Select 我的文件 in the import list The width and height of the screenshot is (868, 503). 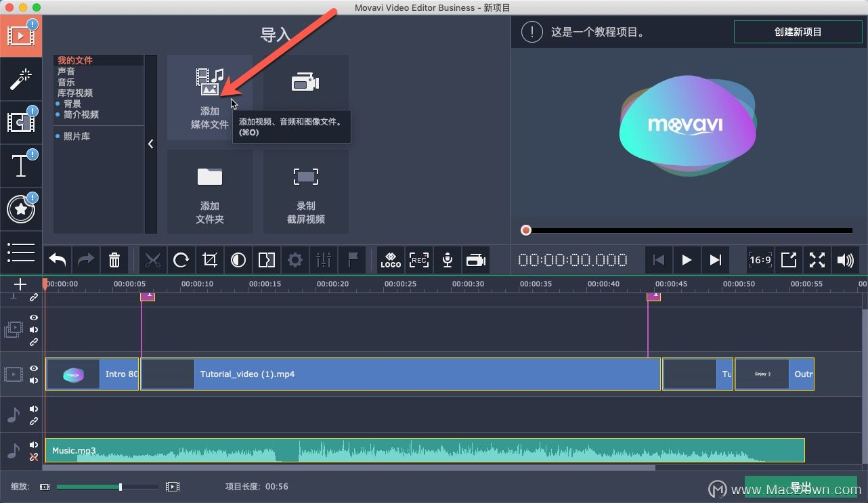click(75, 60)
